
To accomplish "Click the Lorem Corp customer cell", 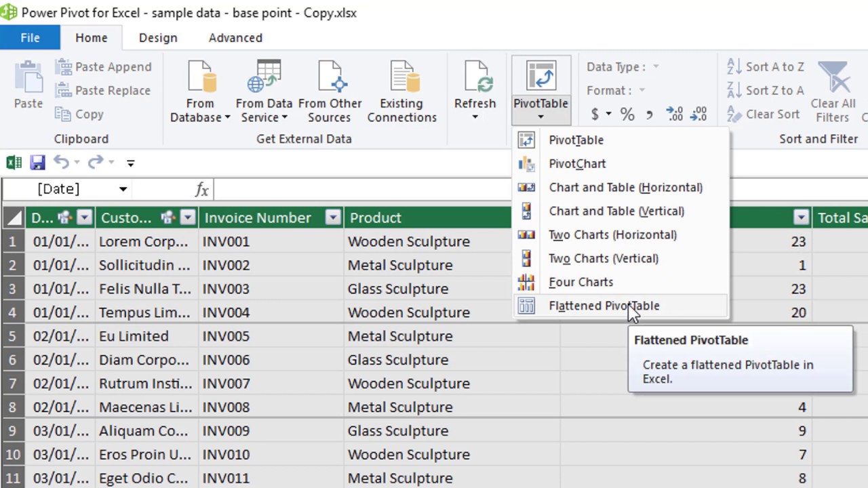I will (x=146, y=241).
